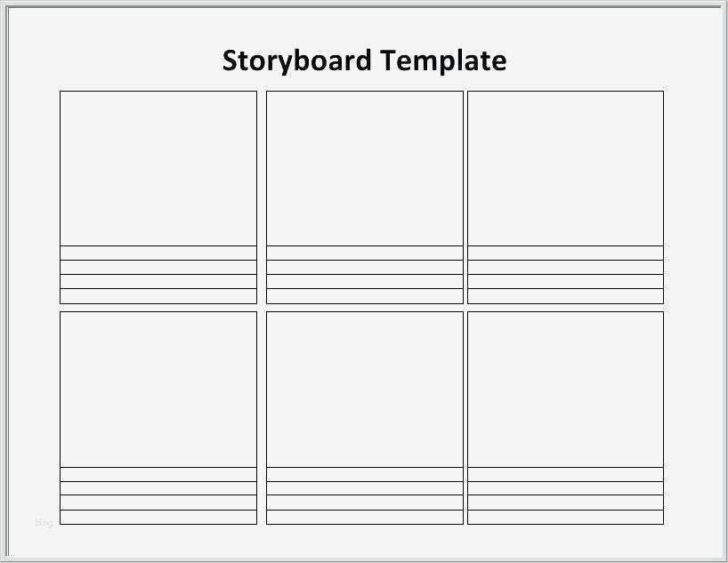Image resolution: width=728 pixels, height=563 pixels.
Task: Select the top-middle storyboard drawing frame
Action: point(365,168)
